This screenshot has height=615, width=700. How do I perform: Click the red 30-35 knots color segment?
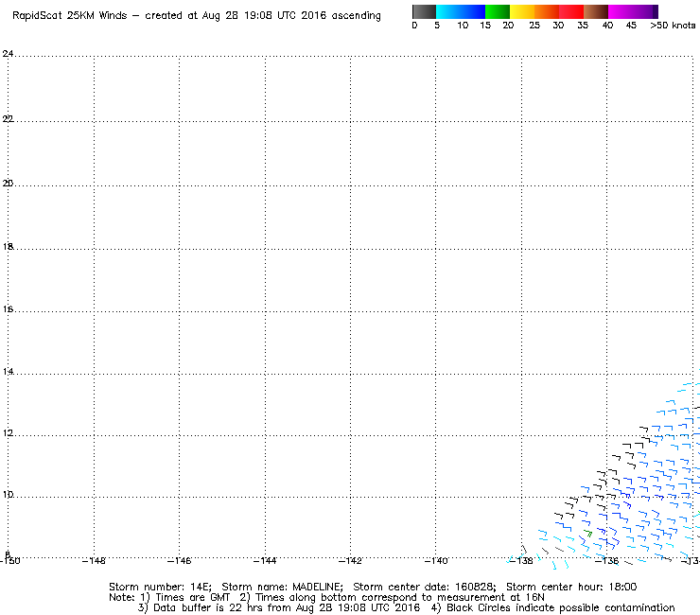tap(571, 11)
